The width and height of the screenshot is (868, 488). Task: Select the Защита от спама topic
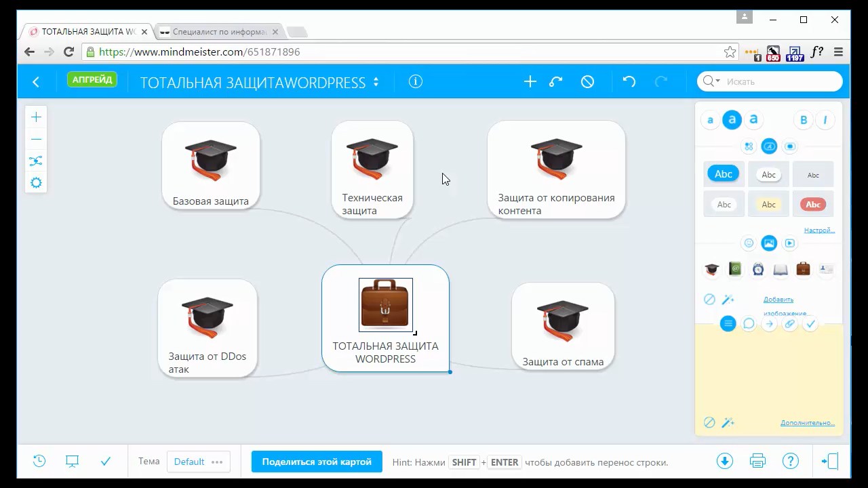coord(563,327)
